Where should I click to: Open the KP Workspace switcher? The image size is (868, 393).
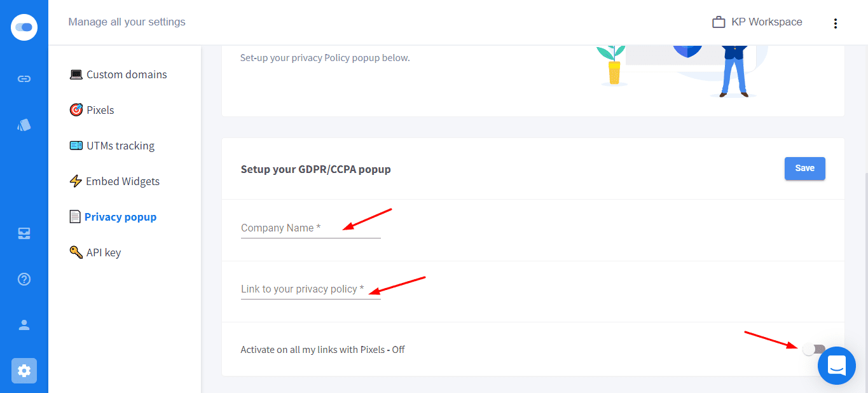tap(766, 22)
